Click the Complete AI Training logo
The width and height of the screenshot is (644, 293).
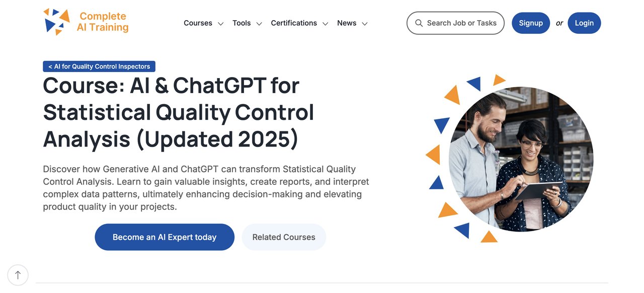pos(85,22)
